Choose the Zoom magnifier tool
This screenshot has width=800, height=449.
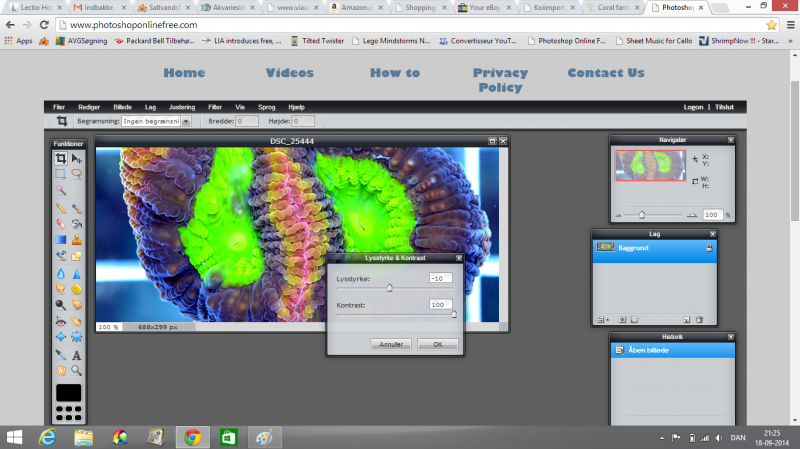pyautogui.click(x=76, y=370)
